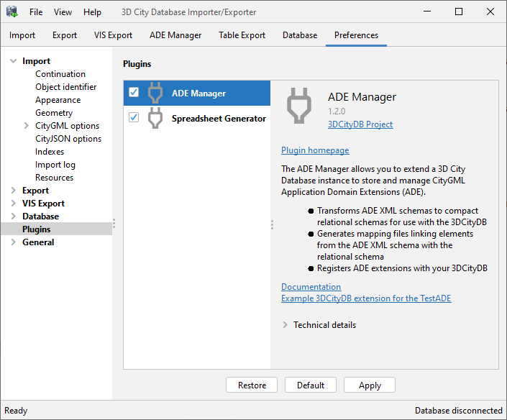Select Indexes in the preferences tree

coord(50,152)
